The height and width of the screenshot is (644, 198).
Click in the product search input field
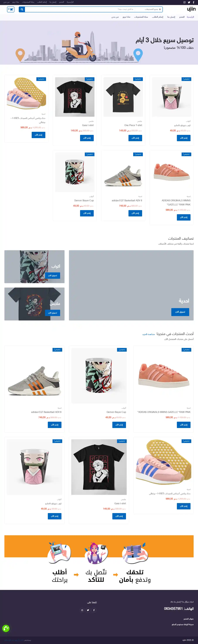[80, 9]
